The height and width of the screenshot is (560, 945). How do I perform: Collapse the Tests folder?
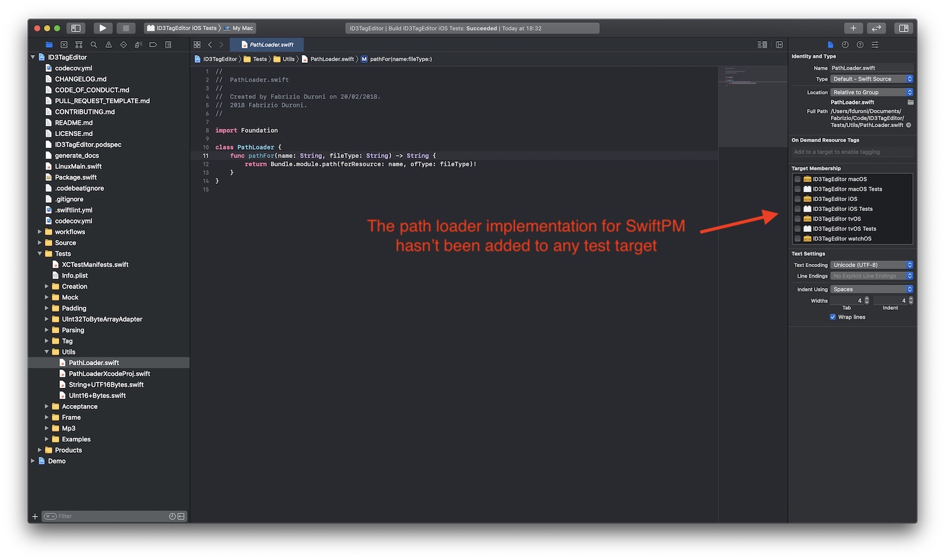click(x=40, y=254)
